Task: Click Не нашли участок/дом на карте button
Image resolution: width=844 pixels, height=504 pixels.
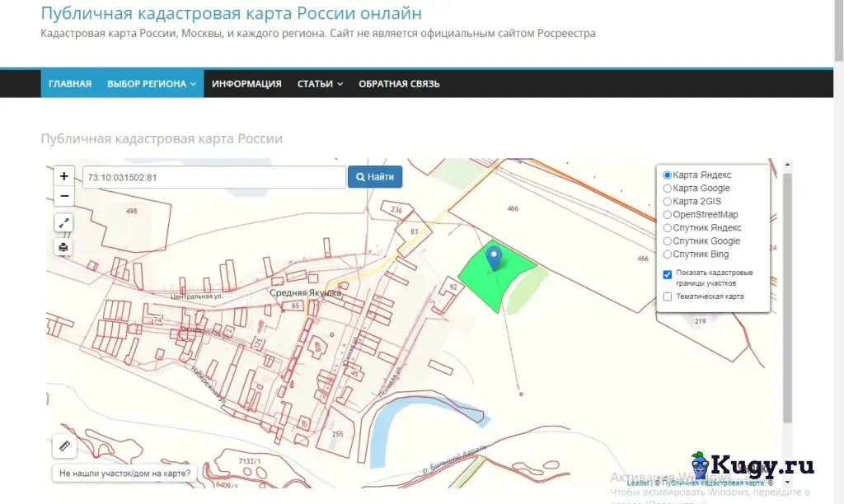Action: coord(124,474)
